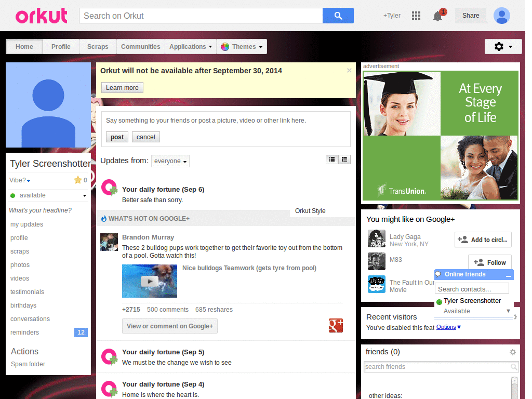Click View or comment on Google+
Screen dimensions: 532x399
tap(170, 326)
